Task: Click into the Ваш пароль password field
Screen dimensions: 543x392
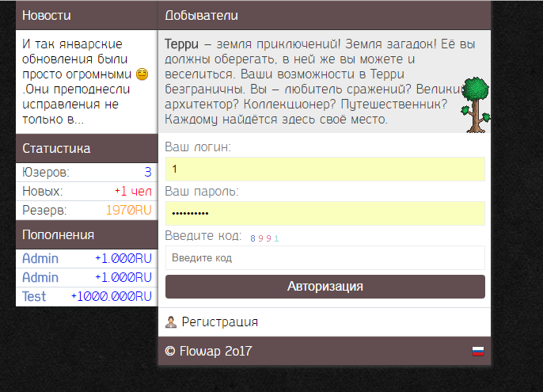Action: [325, 214]
